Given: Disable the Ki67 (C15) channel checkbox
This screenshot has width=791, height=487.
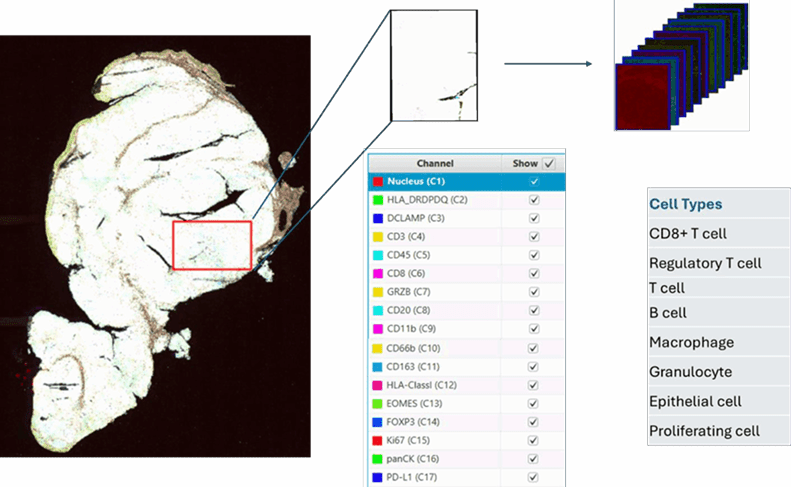Looking at the screenshot, I should tap(534, 440).
